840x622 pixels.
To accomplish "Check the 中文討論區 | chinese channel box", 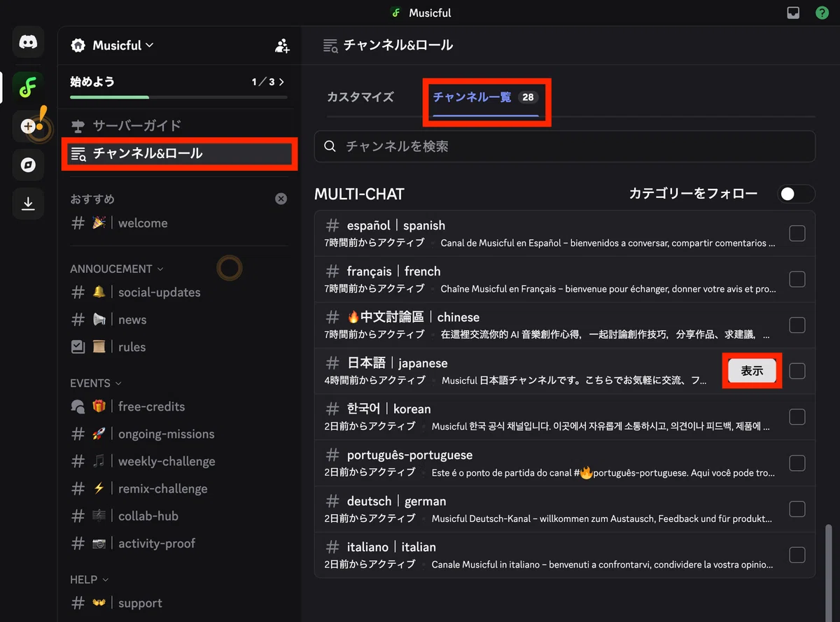I will (x=797, y=325).
